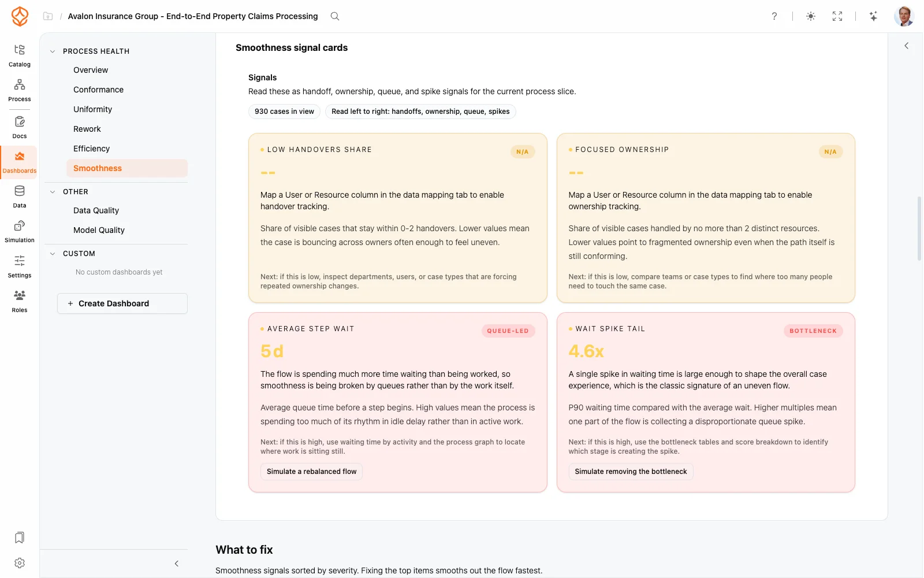Screen dimensions: 924x578
Task: Open the Overview dashboard
Action: tap(91, 70)
